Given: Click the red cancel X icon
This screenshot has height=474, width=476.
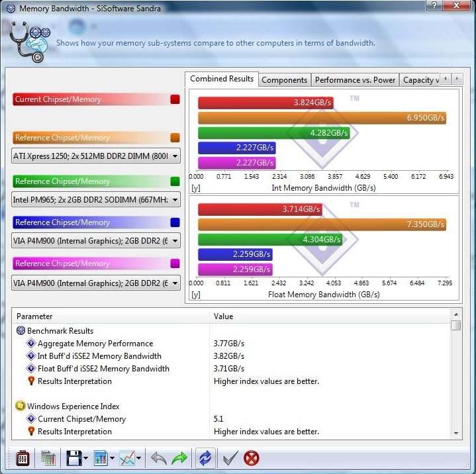Looking at the screenshot, I should pyautogui.click(x=252, y=457).
